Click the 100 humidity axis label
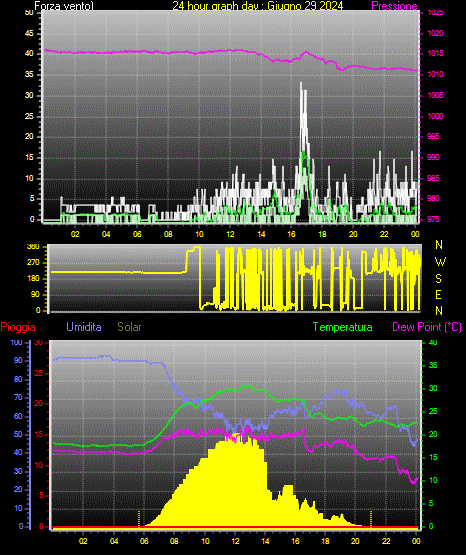The height and width of the screenshot is (555, 466). coord(16,343)
